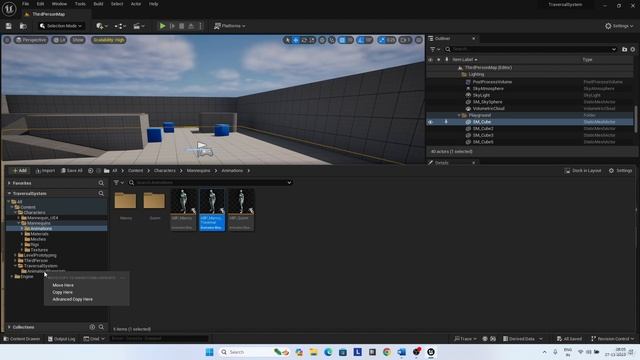Click Save All in Content Browser
640x360 pixels.
point(71,171)
